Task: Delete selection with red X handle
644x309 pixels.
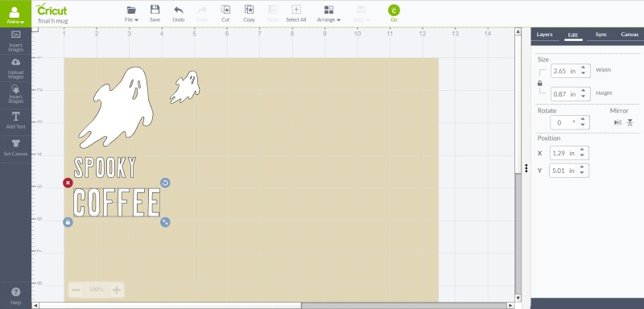Action: point(68,183)
